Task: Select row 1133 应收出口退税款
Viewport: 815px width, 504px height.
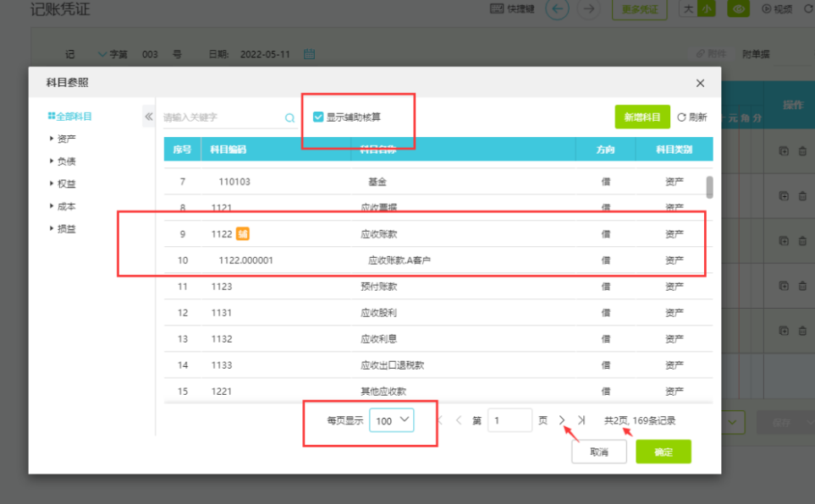Action: (438, 364)
